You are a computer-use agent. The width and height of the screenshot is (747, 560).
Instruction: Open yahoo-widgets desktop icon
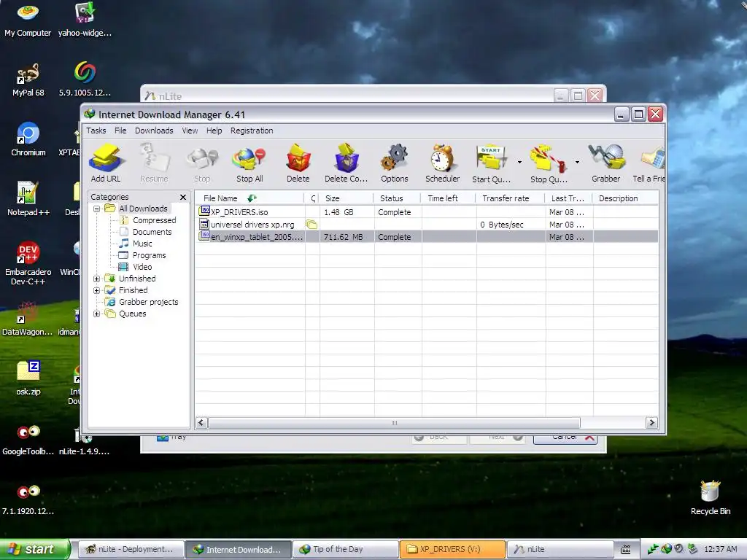[85, 20]
